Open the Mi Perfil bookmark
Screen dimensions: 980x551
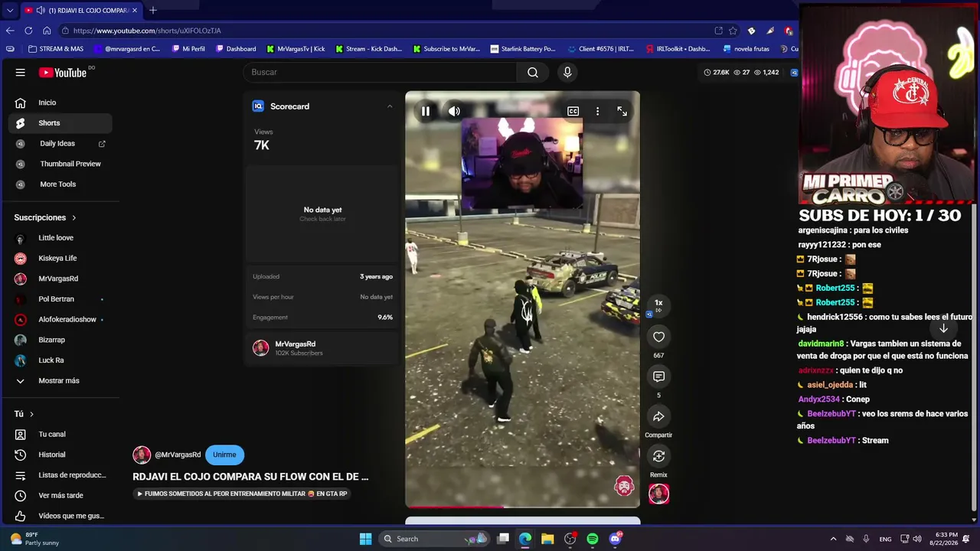click(188, 49)
